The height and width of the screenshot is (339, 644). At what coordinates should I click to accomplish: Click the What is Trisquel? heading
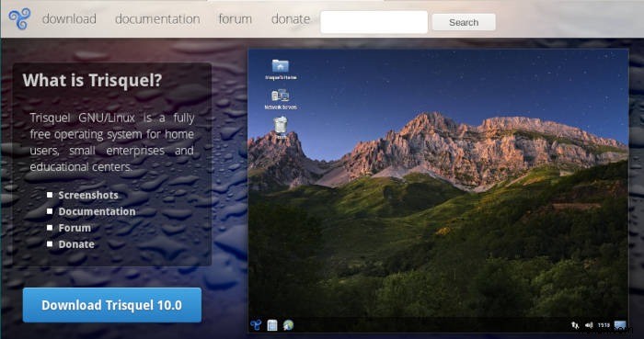[92, 80]
